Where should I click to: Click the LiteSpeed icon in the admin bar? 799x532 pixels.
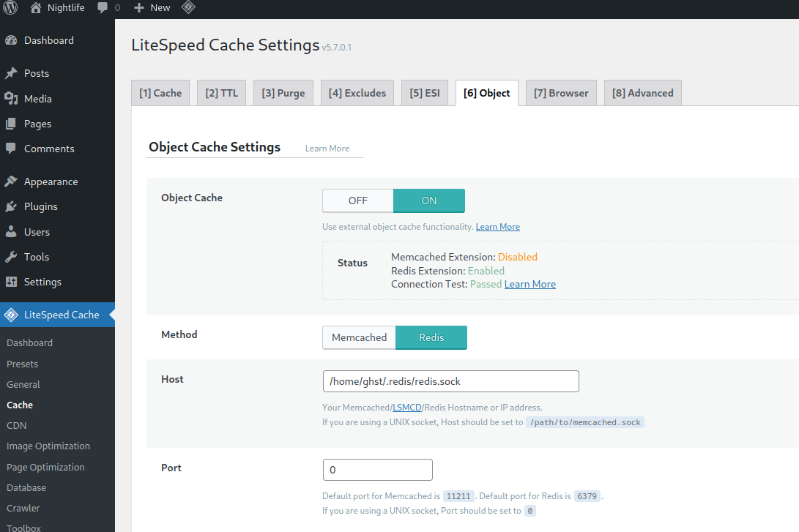click(x=188, y=9)
